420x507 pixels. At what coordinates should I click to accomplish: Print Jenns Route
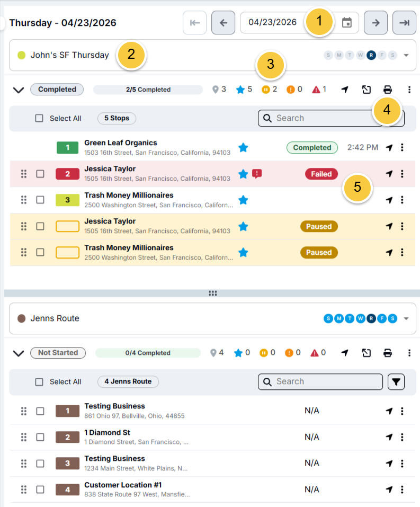(x=388, y=353)
